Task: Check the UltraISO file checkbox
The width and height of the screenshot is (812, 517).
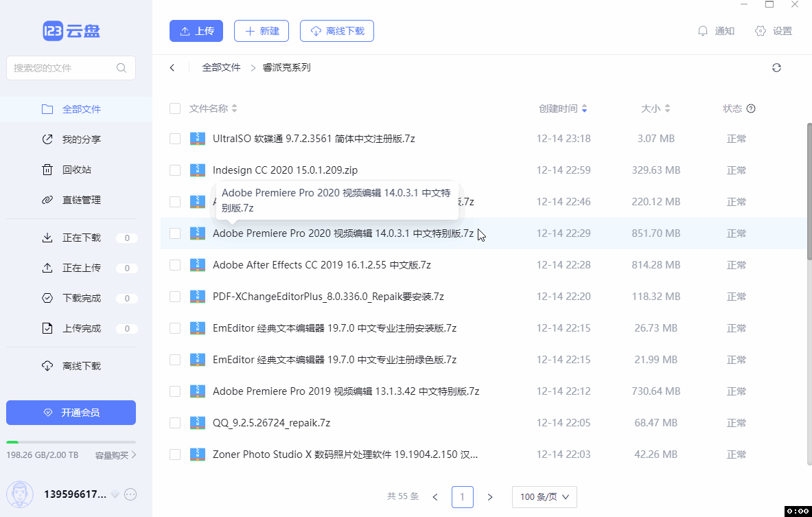Action: click(175, 139)
